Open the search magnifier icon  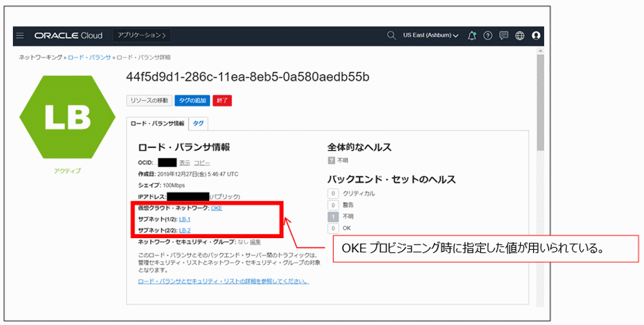(x=391, y=35)
